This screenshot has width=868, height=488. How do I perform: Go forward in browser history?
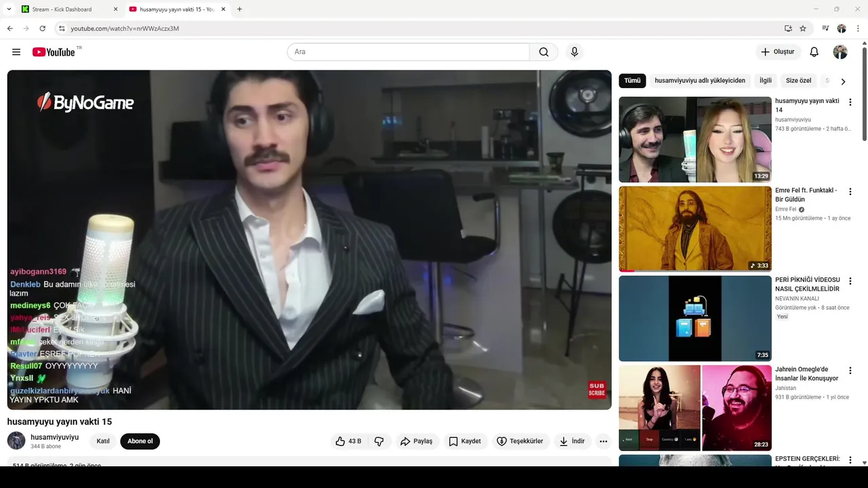pyautogui.click(x=26, y=28)
